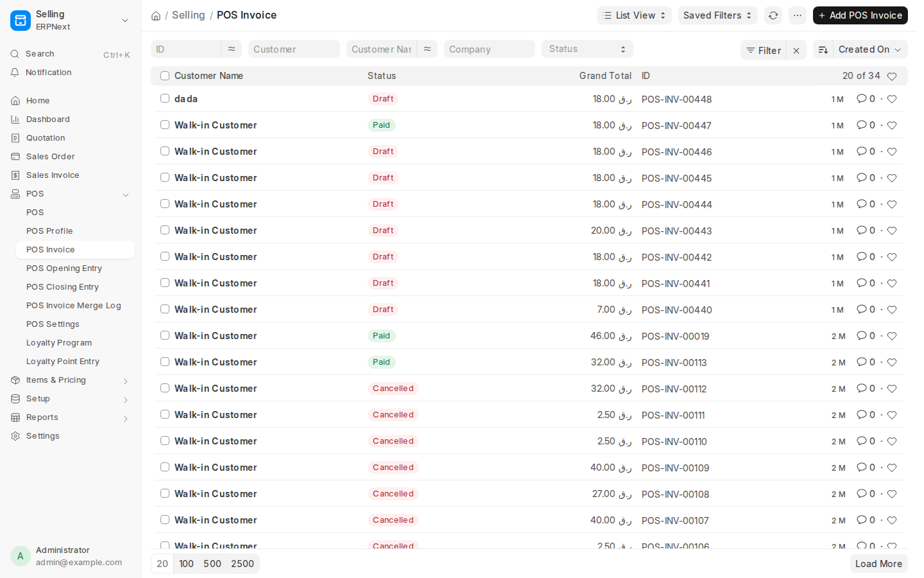The width and height of the screenshot is (924, 578).
Task: Collapse the POS section in the sidebar
Action: 126,195
